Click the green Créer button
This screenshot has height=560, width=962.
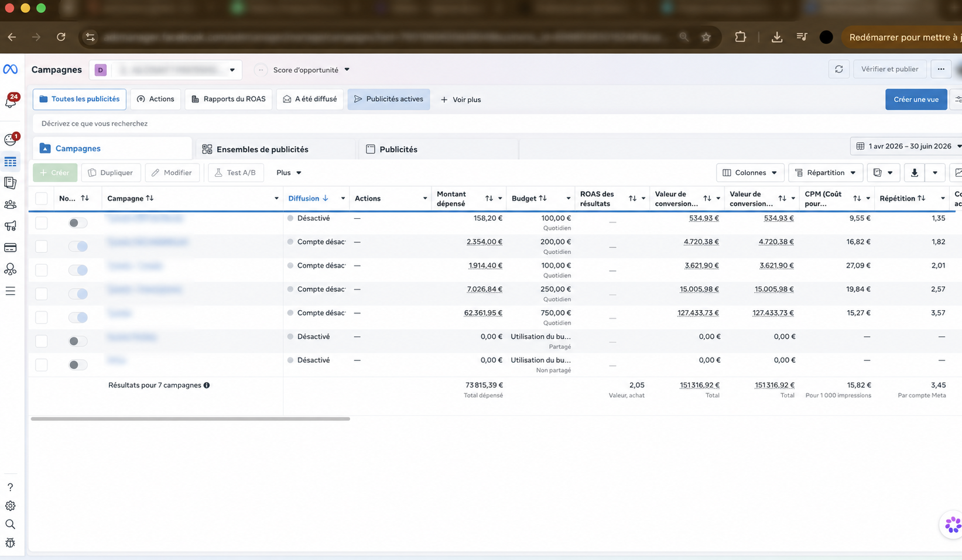tap(55, 173)
